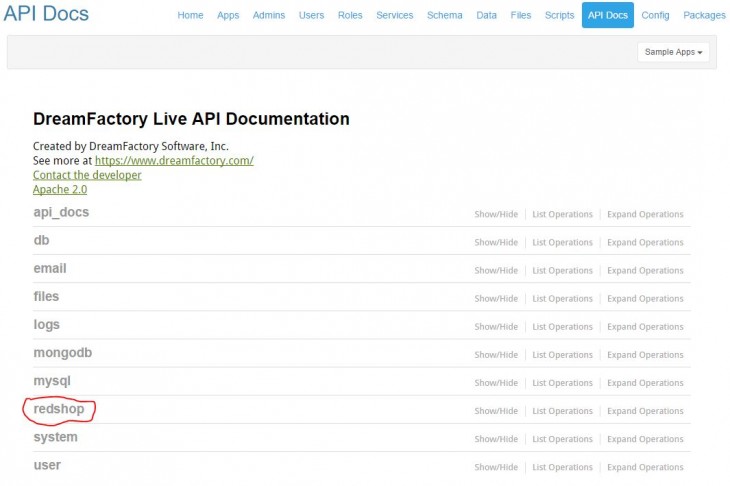Viewport: 730px width, 486px height.
Task: Toggle Show/Hide for api_docs
Action: click(x=496, y=214)
